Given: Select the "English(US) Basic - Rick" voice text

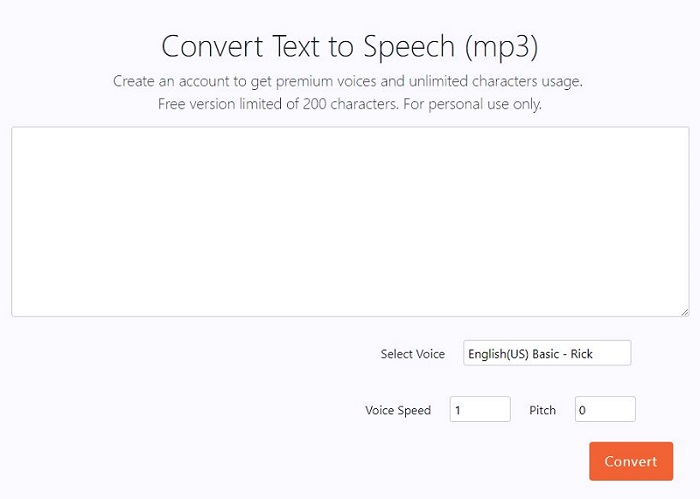Looking at the screenshot, I should [x=531, y=354].
